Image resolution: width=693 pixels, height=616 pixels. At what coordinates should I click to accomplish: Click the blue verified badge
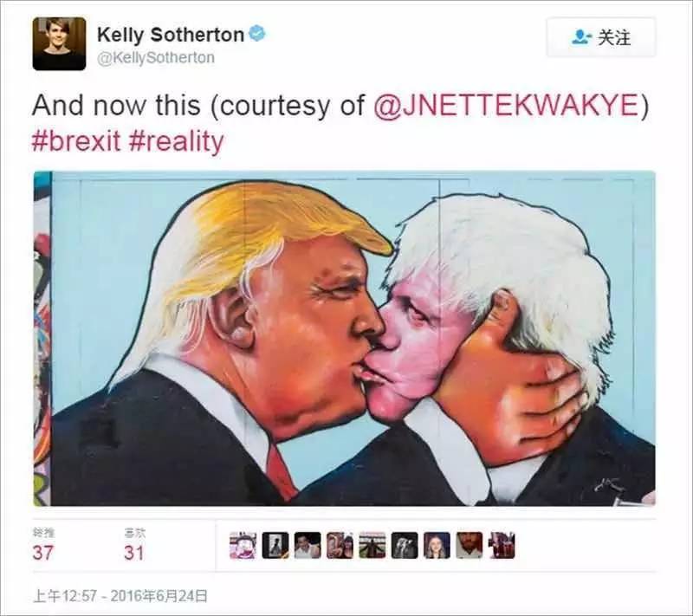coord(258,34)
